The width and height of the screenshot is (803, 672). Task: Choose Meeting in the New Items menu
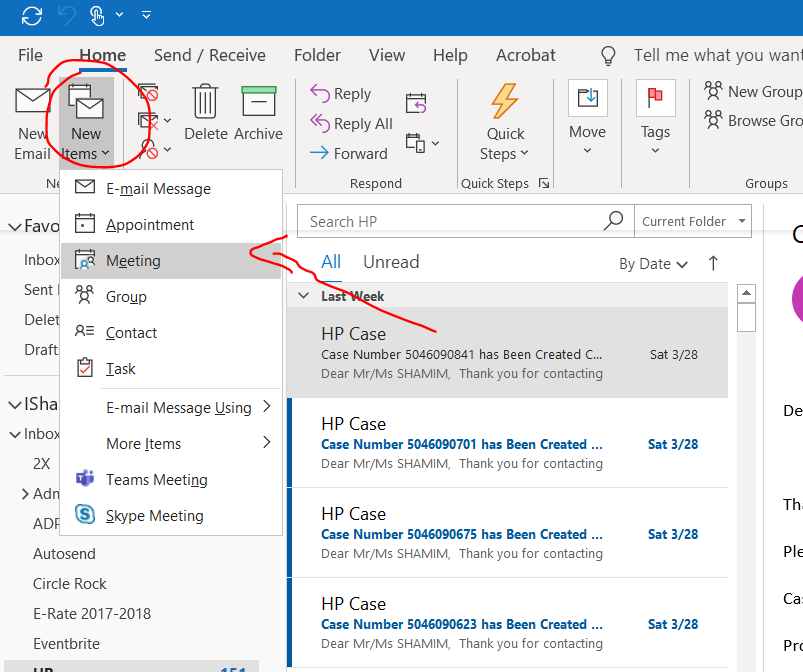(x=171, y=261)
